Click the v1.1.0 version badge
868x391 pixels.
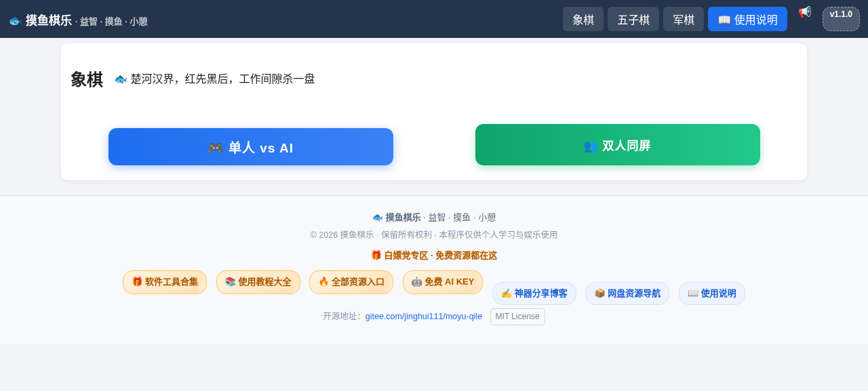point(841,19)
